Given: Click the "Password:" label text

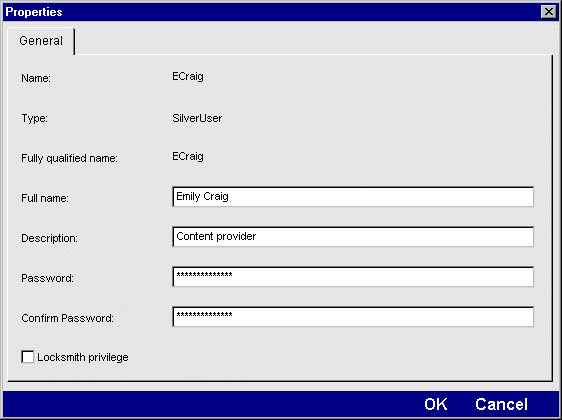Looking at the screenshot, I should 47,278.
